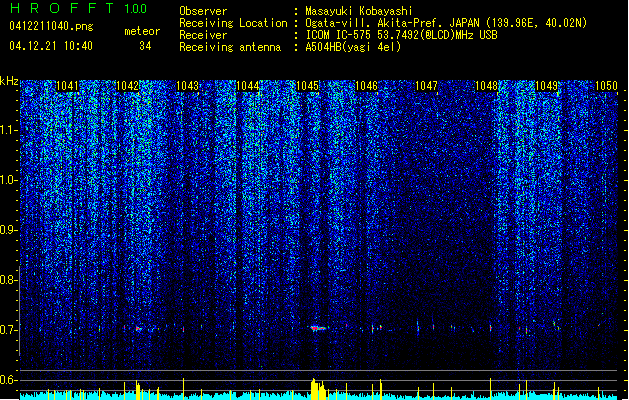Screen dimensions: 629x400
Task: Click the red meteor echo after 1042
Action: [138, 329]
